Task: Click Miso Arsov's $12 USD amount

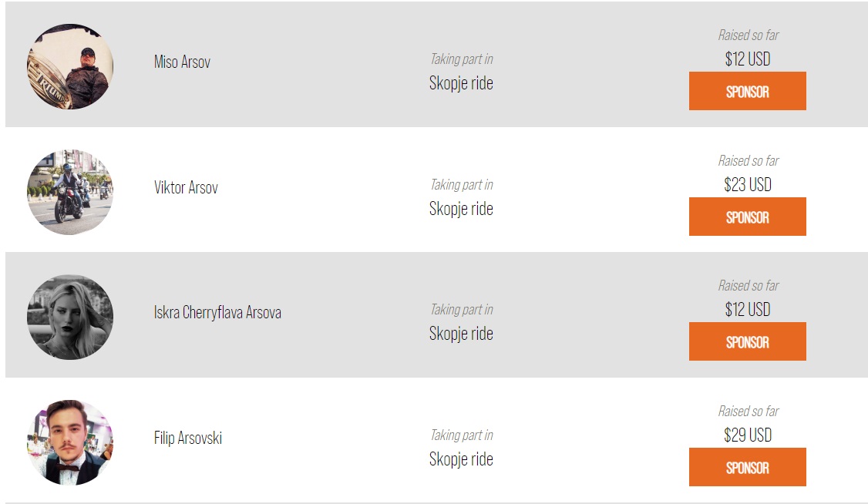Action: [x=748, y=59]
